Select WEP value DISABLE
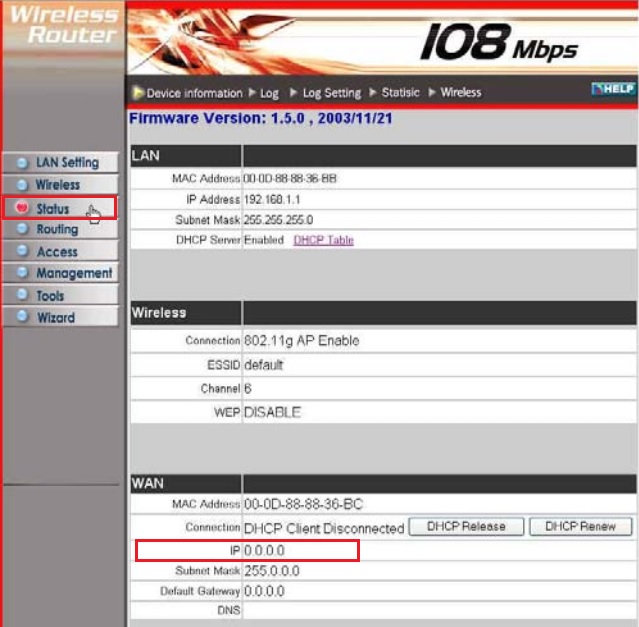 (x=272, y=412)
